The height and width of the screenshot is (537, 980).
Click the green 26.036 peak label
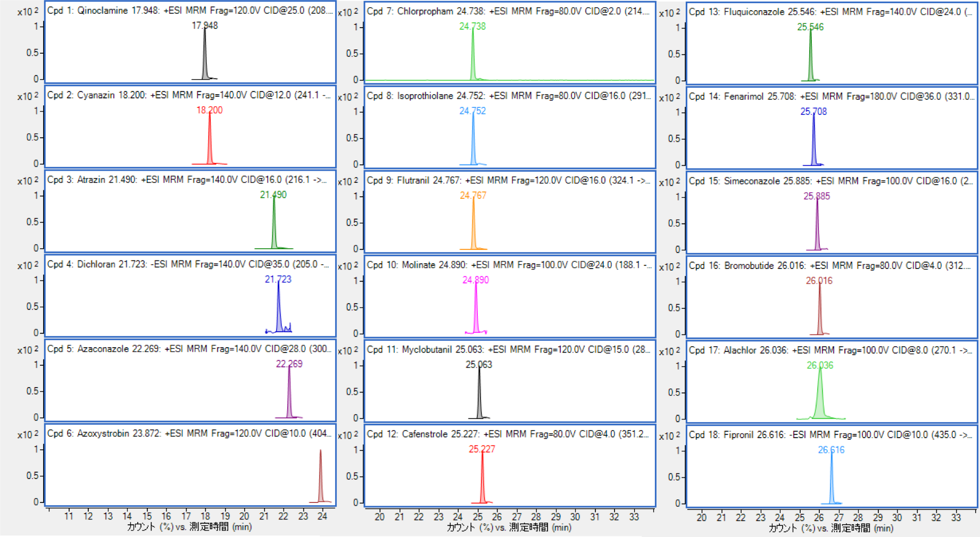(820, 364)
